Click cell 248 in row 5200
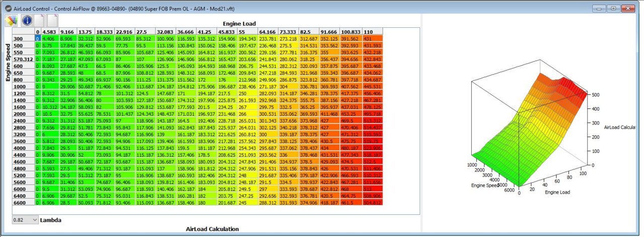 tap(248, 174)
